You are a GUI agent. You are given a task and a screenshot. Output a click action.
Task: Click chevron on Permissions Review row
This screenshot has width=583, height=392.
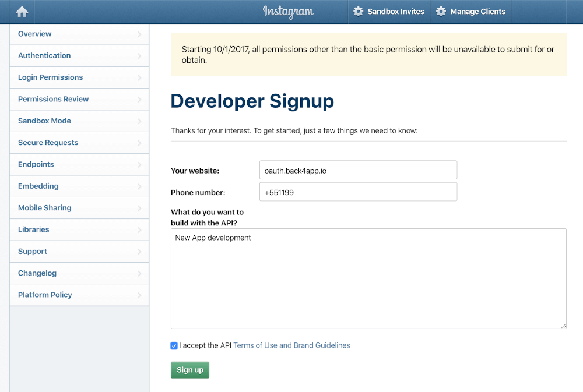tap(139, 99)
